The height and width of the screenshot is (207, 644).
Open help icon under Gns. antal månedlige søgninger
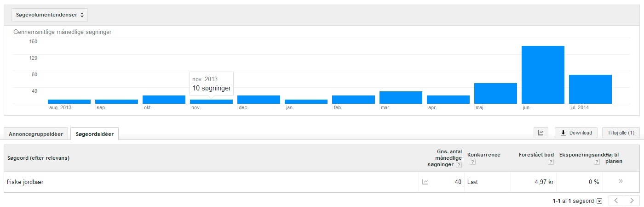pos(459,165)
